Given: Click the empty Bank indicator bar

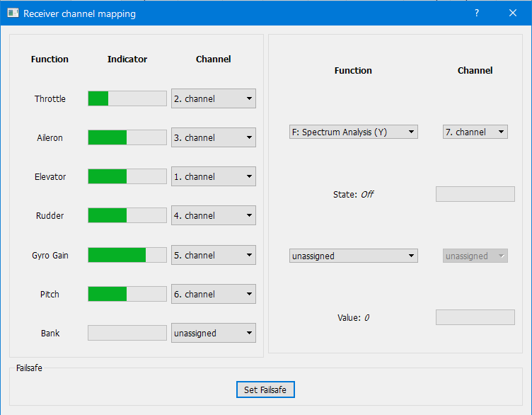Looking at the screenshot, I should pos(127,333).
